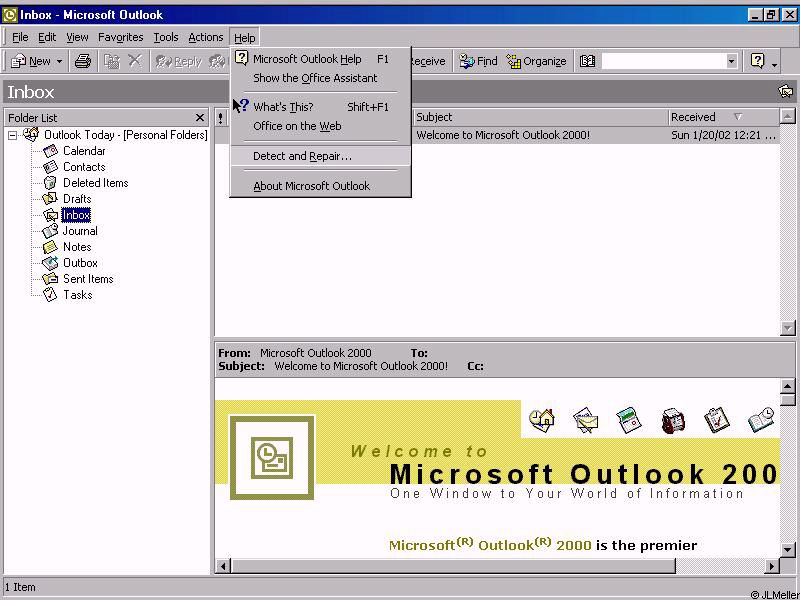Select Office on the Web
The width and height of the screenshot is (800, 600).
320,126
